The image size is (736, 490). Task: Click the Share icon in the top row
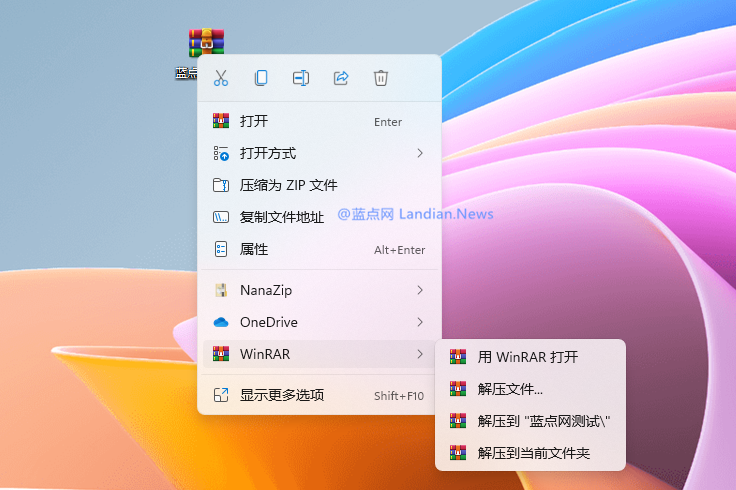pyautogui.click(x=341, y=78)
